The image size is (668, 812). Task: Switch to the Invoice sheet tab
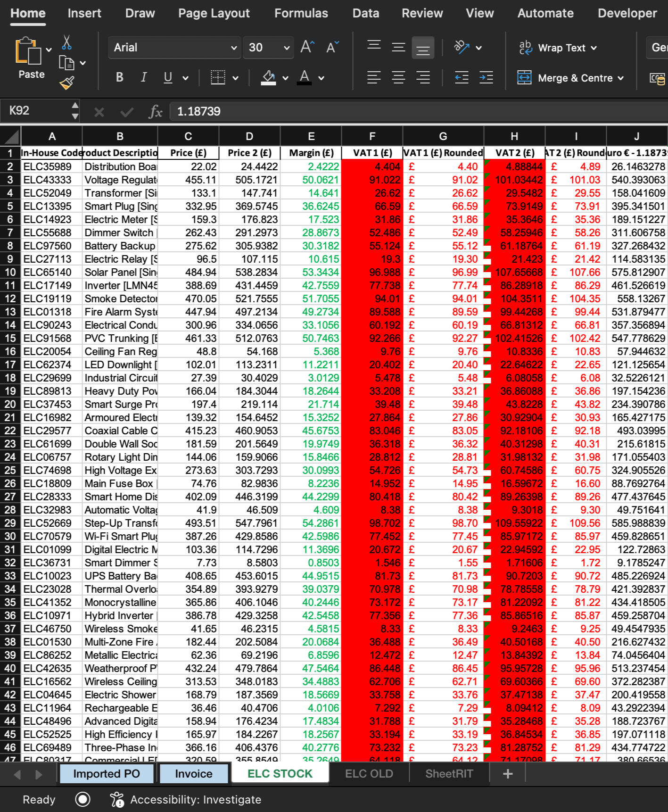tap(193, 774)
